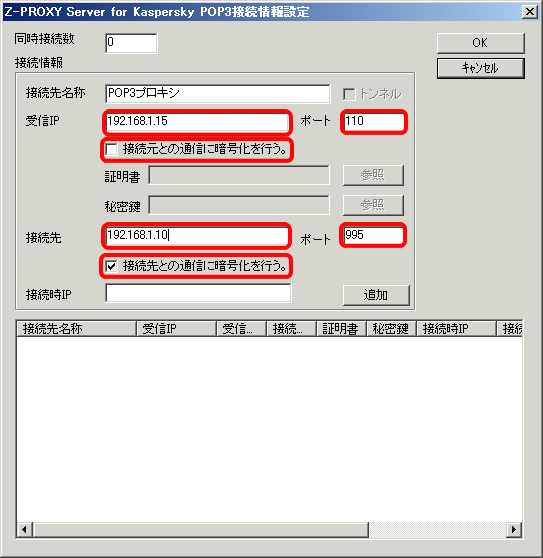Click the 受信IP field showing 192.168.1.15
Image resolution: width=543 pixels, height=558 pixels.
[197, 122]
